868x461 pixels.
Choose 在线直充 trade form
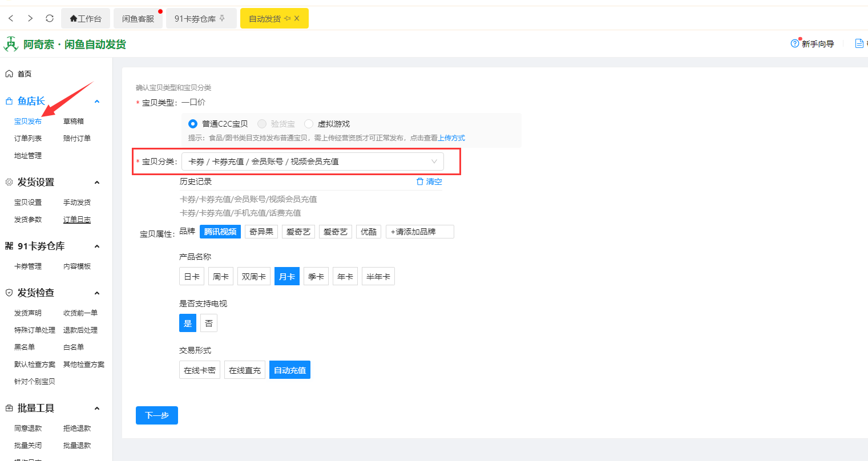point(245,370)
